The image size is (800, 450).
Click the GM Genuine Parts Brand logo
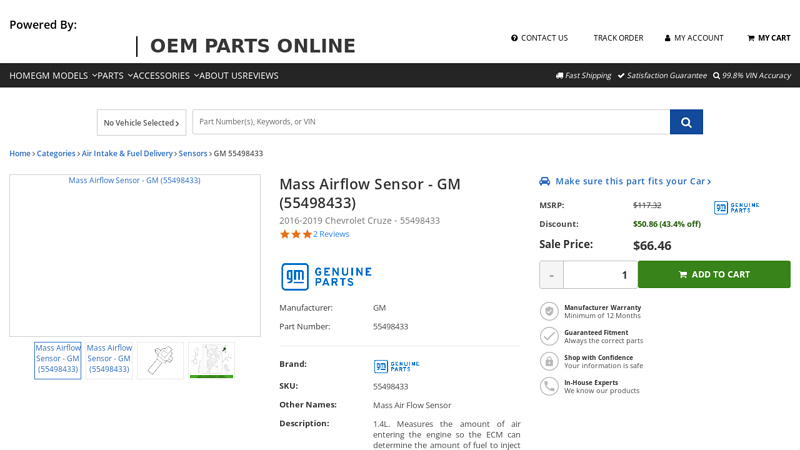point(396,366)
